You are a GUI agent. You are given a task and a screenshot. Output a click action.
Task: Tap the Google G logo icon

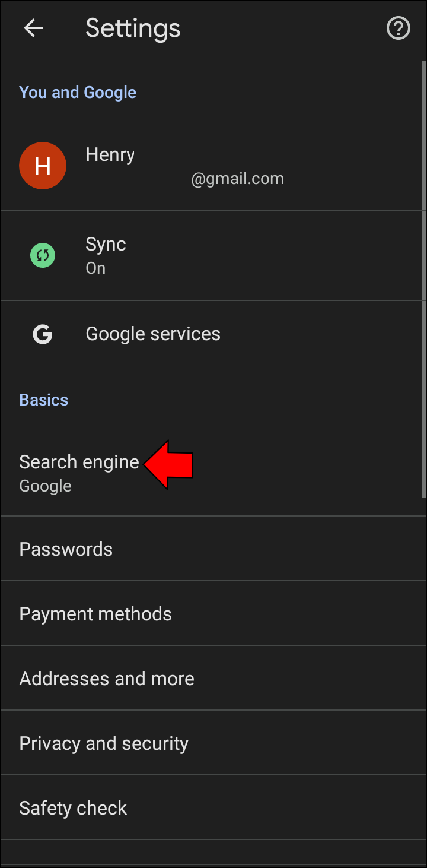click(43, 334)
